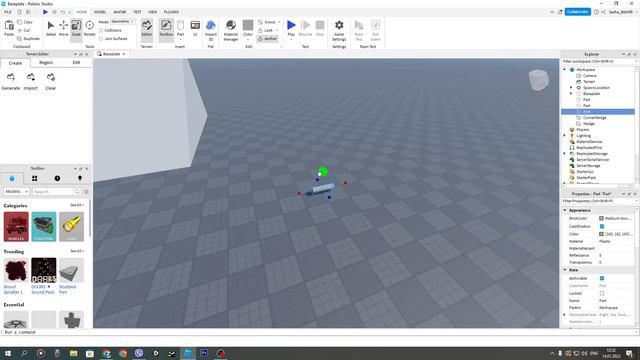Click Cut in the Clipboard group
This screenshot has height=360, width=640.
[x=24, y=30]
